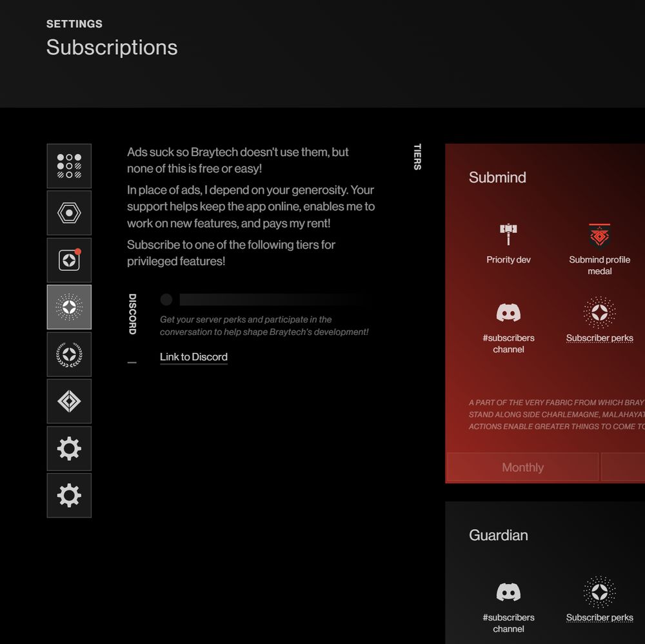Click the Submind tier heading
The image size is (645, 644).
(497, 177)
